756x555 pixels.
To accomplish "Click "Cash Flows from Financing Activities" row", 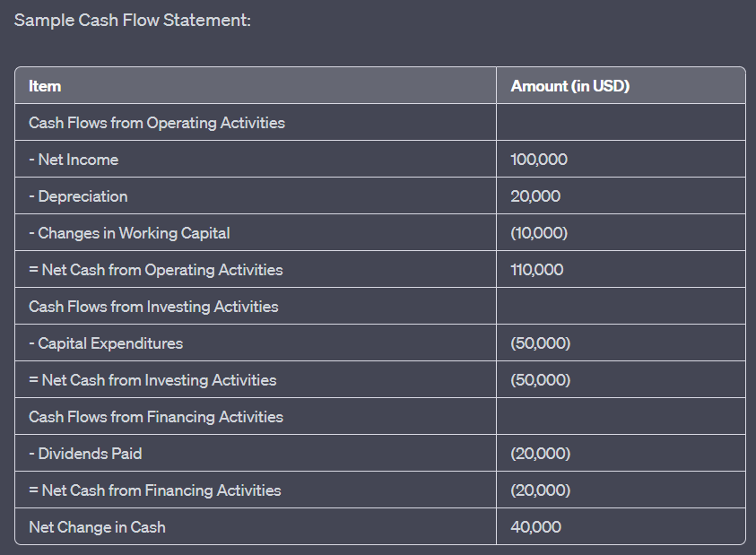I will point(156,417).
